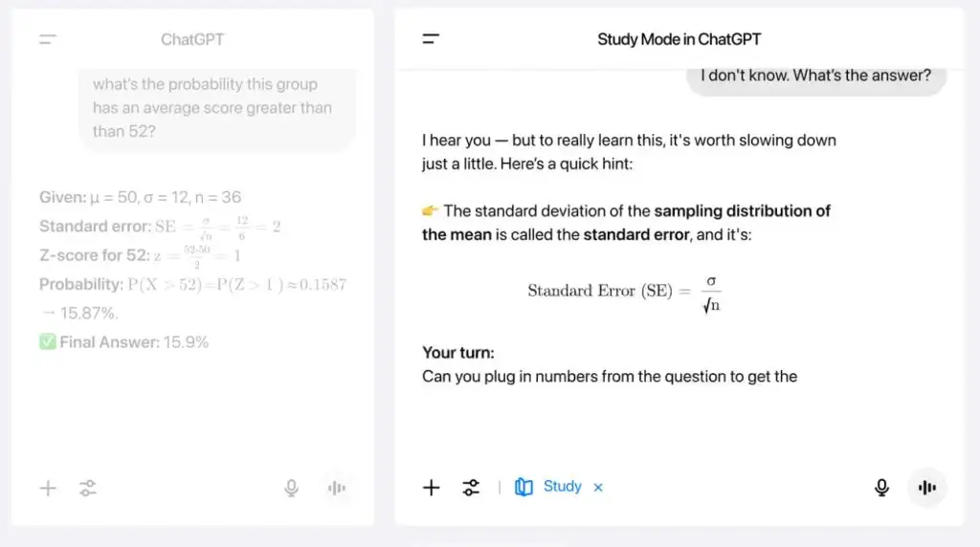Viewport: 980px width, 547px height.
Task: Click the ChatGPT title in left panel
Action: point(192,39)
